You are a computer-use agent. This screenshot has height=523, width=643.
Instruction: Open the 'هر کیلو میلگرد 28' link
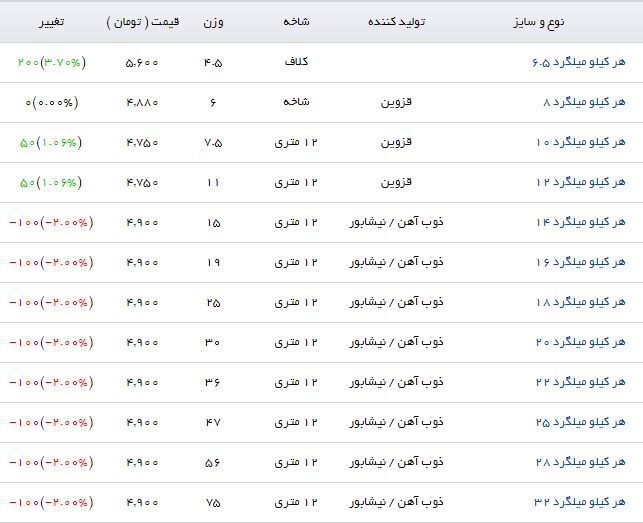coord(580,462)
